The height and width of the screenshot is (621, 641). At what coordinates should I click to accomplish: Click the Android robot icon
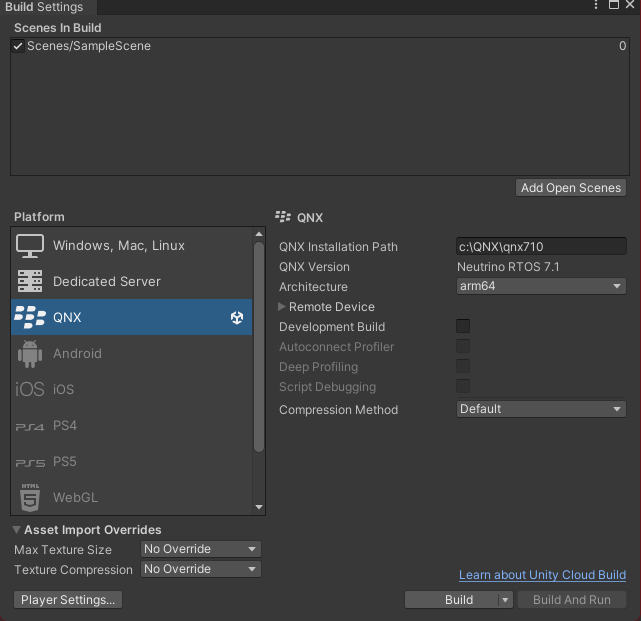pyautogui.click(x=30, y=354)
